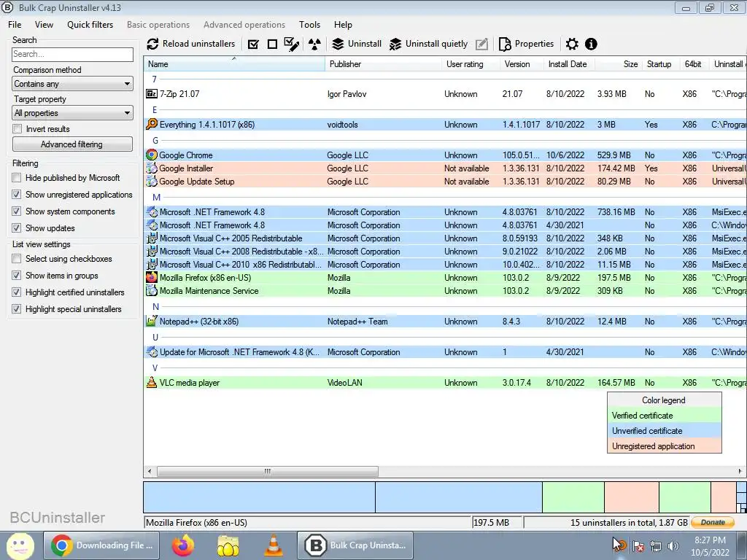Viewport: 747px width, 560px height.
Task: Click the Uninstall button label
Action: pos(365,44)
